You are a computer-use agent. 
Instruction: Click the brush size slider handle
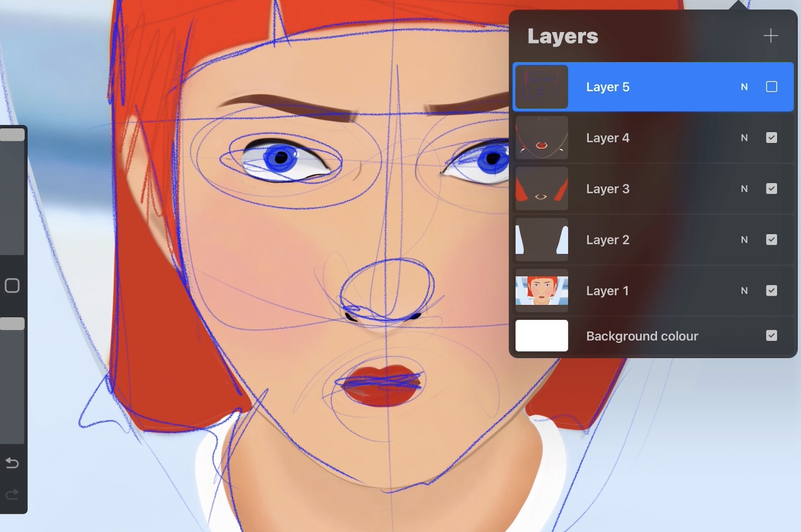coord(12,135)
